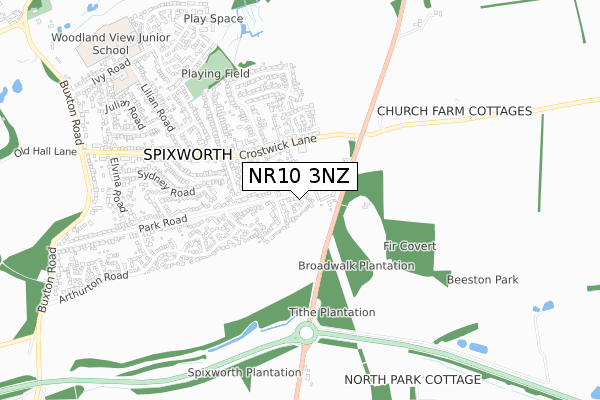Select the Playing Field green area
The height and width of the screenshot is (400, 600).
coord(212,75)
